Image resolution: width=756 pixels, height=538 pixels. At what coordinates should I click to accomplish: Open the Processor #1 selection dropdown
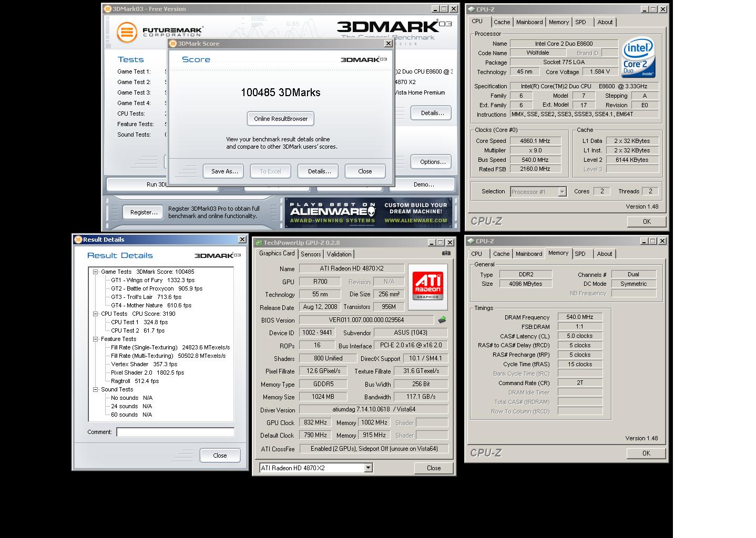tap(562, 192)
